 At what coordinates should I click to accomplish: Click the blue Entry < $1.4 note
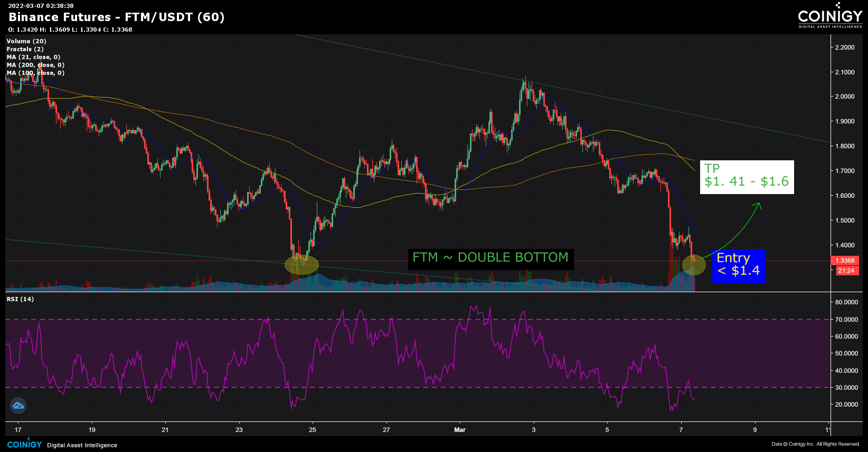(x=738, y=266)
